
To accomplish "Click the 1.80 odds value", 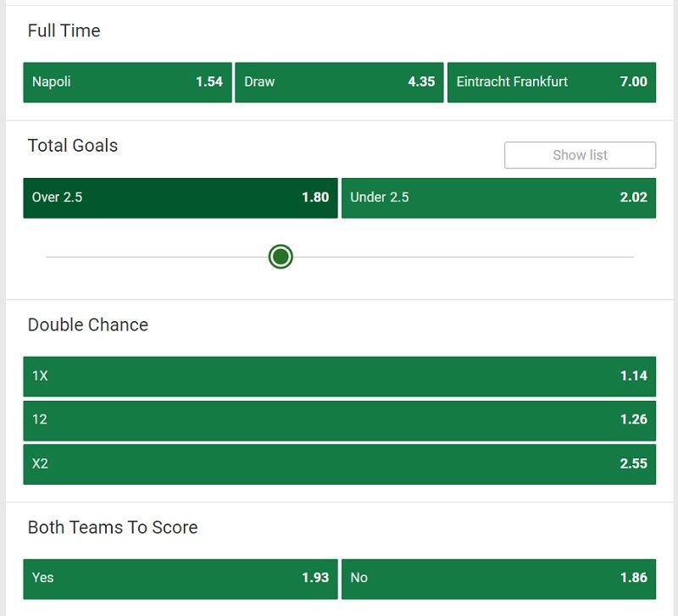I will click(x=315, y=197).
